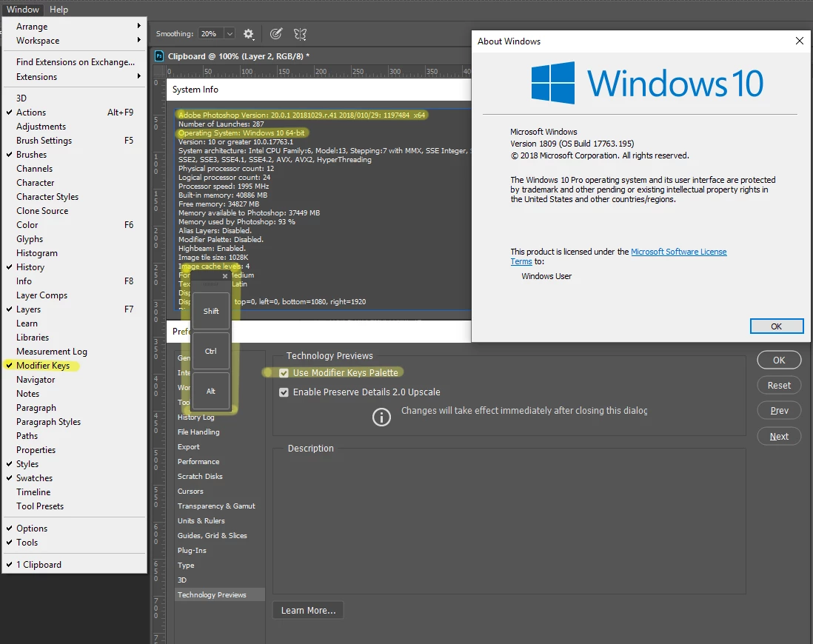Select Timeline from Window menu
Image resolution: width=813 pixels, height=644 pixels.
(x=75, y=492)
